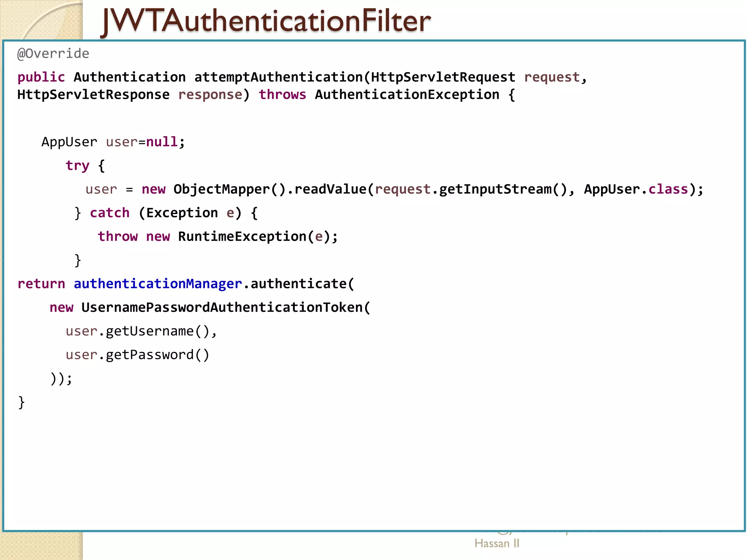Click the return keyword
The image size is (747, 560).
click(41, 284)
